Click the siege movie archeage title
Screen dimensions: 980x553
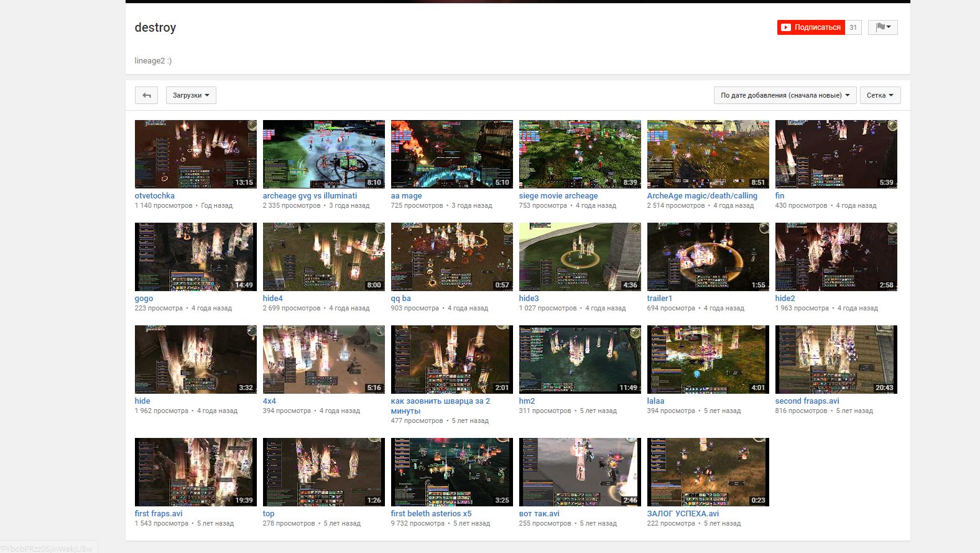(x=558, y=195)
